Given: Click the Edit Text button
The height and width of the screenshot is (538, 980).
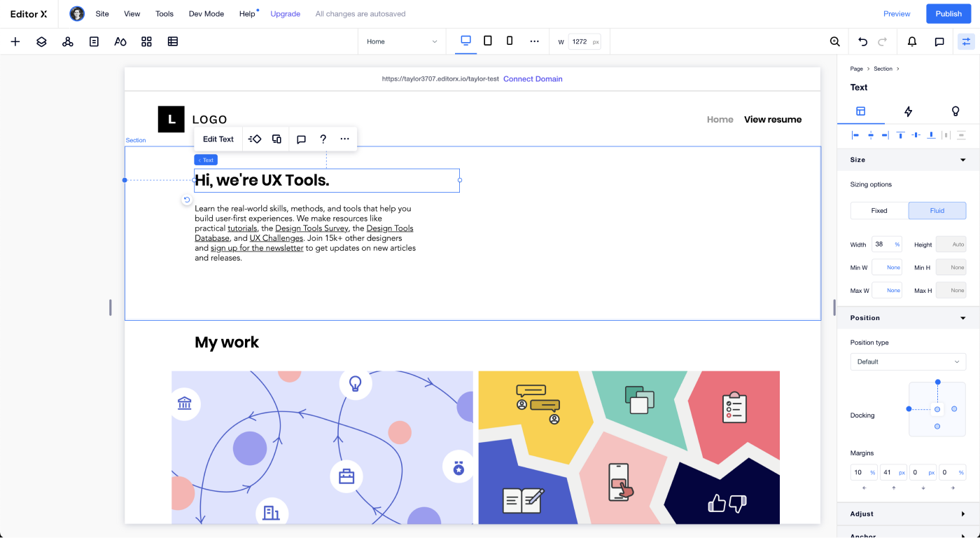Looking at the screenshot, I should (x=218, y=139).
